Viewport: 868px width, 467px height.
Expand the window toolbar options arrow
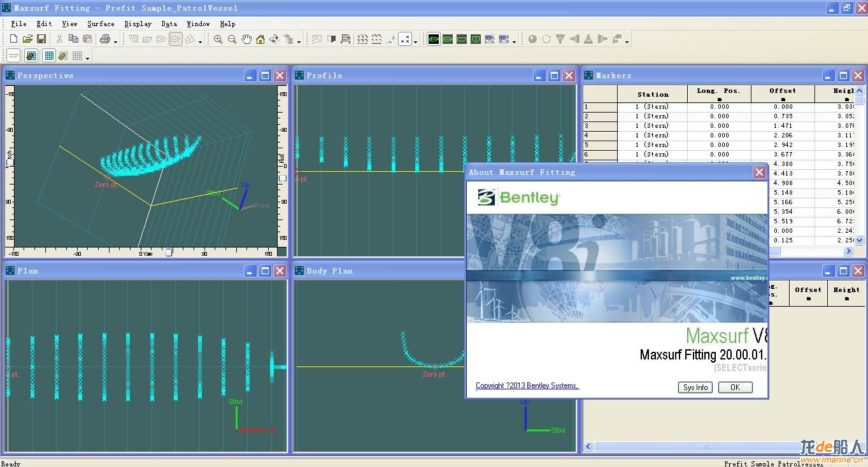[514, 42]
